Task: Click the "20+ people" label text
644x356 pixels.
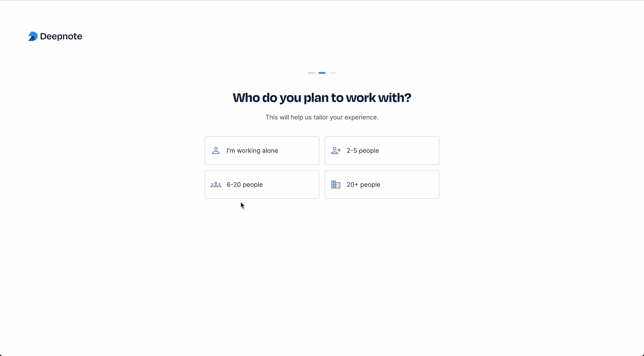Action: (363, 184)
